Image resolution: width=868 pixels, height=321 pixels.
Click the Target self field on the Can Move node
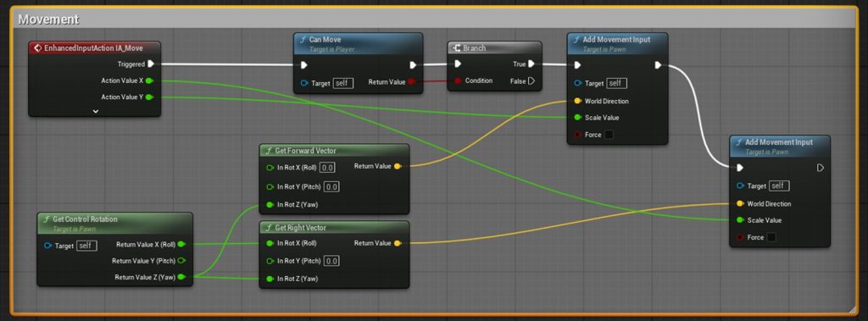[x=342, y=83]
